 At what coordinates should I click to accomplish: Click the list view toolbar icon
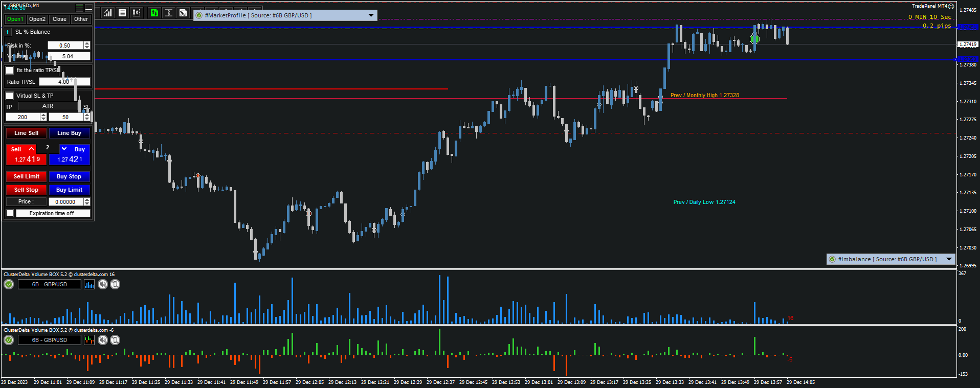click(x=122, y=13)
